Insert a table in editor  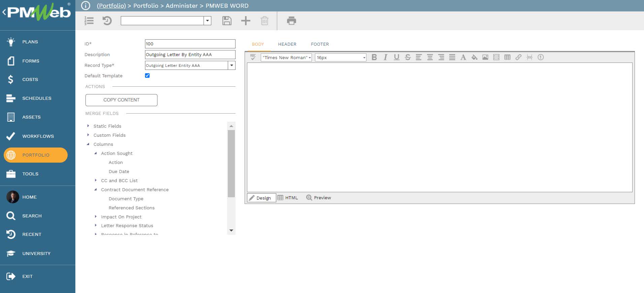[x=507, y=57]
